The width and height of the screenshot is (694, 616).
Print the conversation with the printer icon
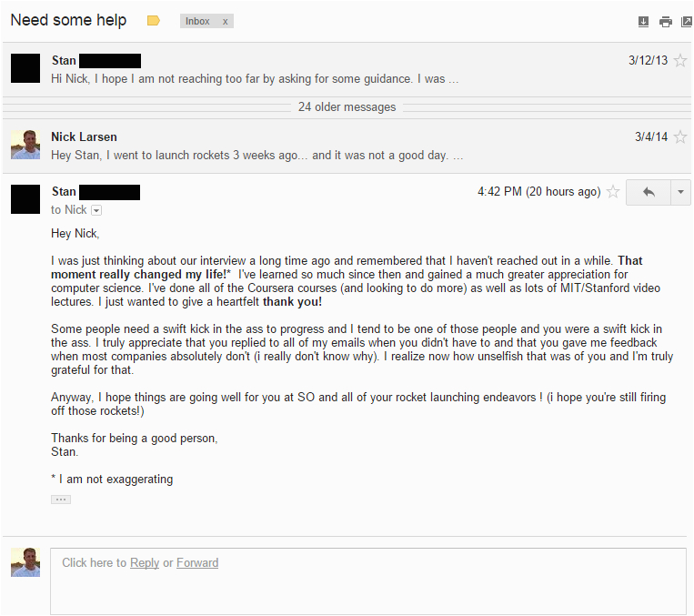[x=665, y=22]
